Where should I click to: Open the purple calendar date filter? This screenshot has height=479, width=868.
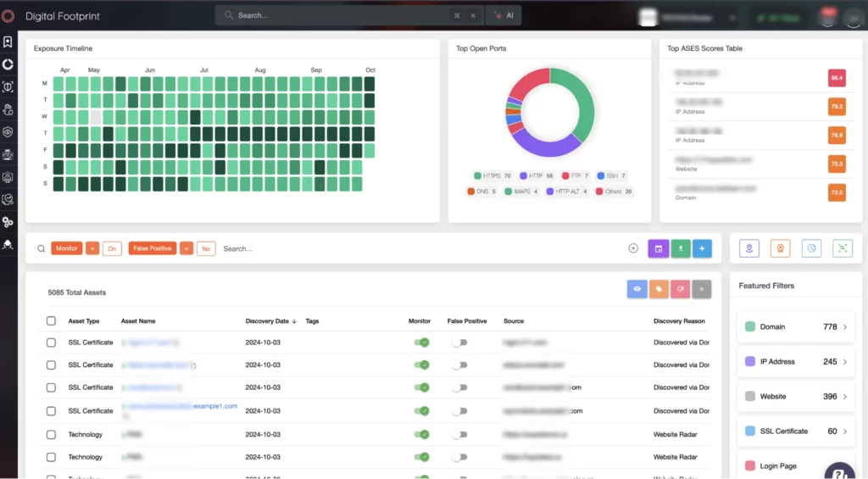(x=658, y=248)
